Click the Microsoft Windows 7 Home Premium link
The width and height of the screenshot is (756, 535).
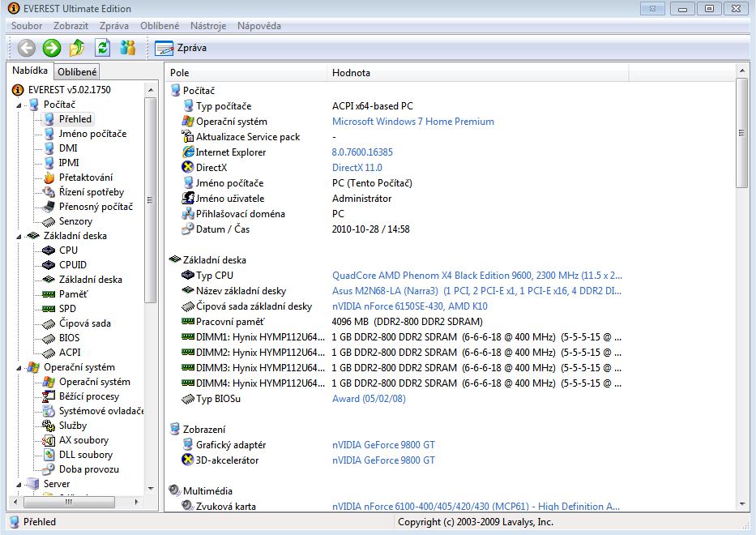[412, 122]
